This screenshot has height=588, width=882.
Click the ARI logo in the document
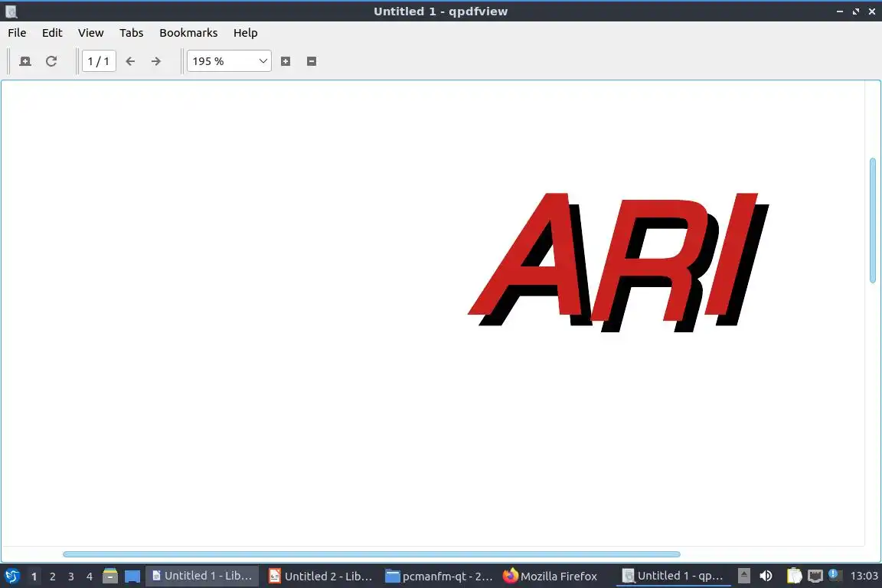(x=618, y=262)
